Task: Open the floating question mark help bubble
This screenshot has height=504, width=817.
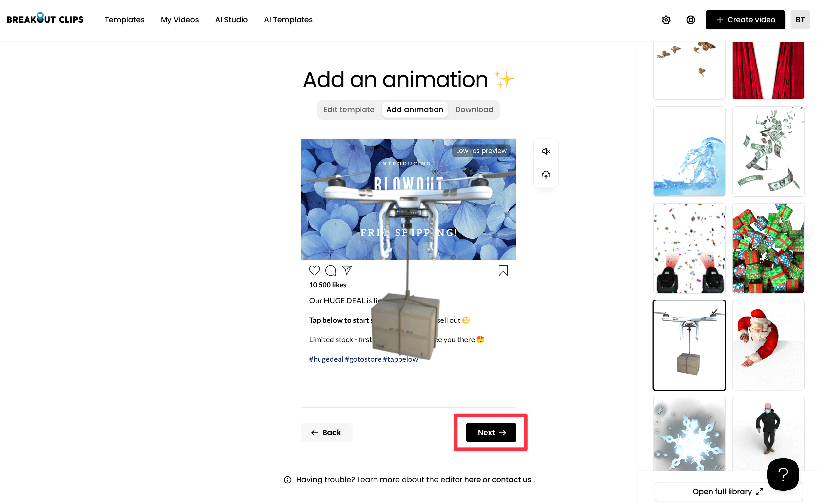Action: (783, 474)
